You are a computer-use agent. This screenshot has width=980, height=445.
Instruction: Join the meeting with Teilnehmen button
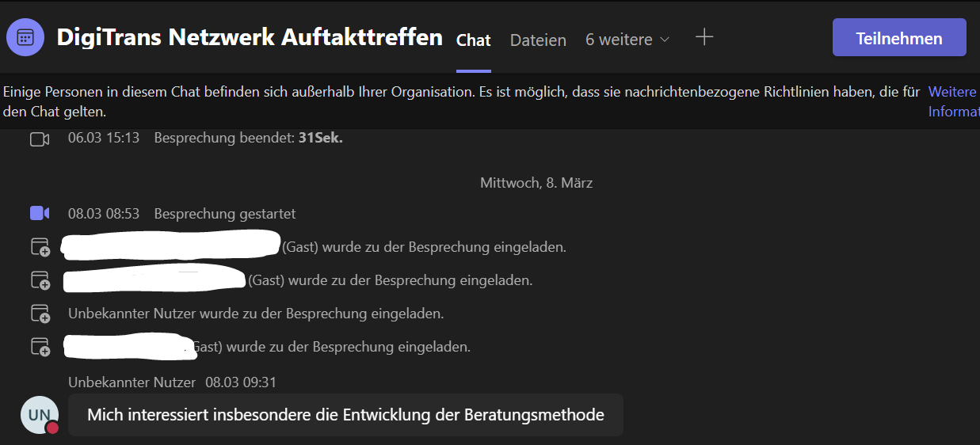899,38
